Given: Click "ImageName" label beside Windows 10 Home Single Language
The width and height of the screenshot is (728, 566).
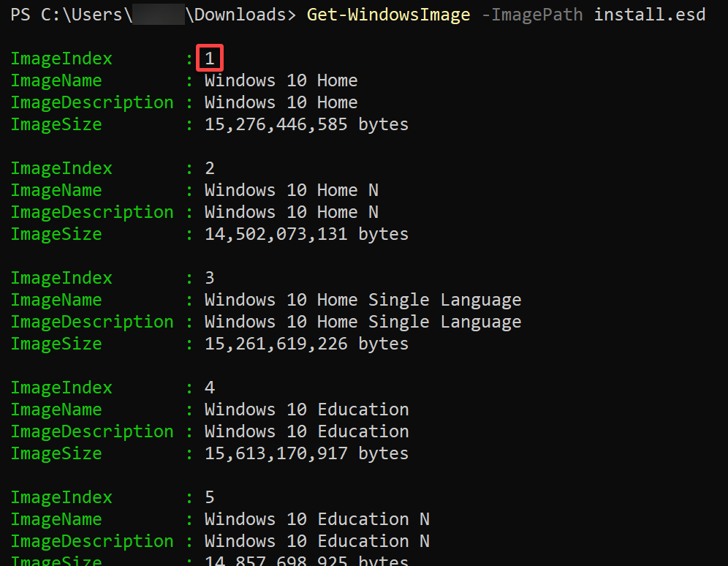Looking at the screenshot, I should [x=56, y=300].
